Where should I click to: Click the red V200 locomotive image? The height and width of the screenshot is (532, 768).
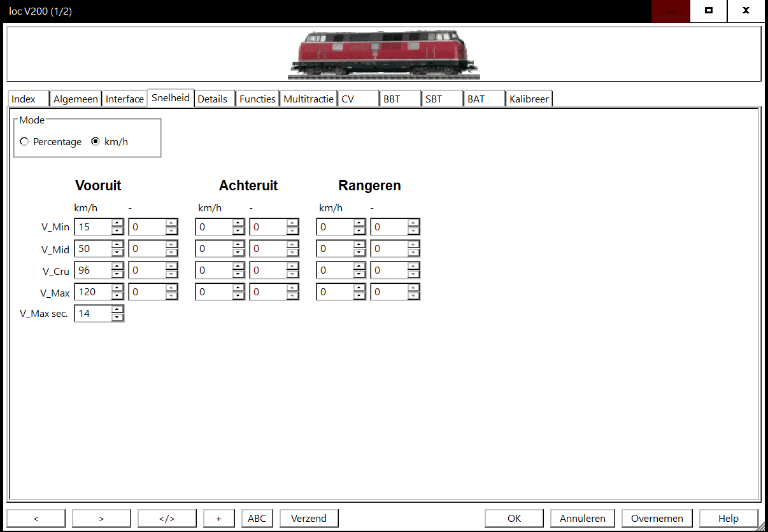383,53
